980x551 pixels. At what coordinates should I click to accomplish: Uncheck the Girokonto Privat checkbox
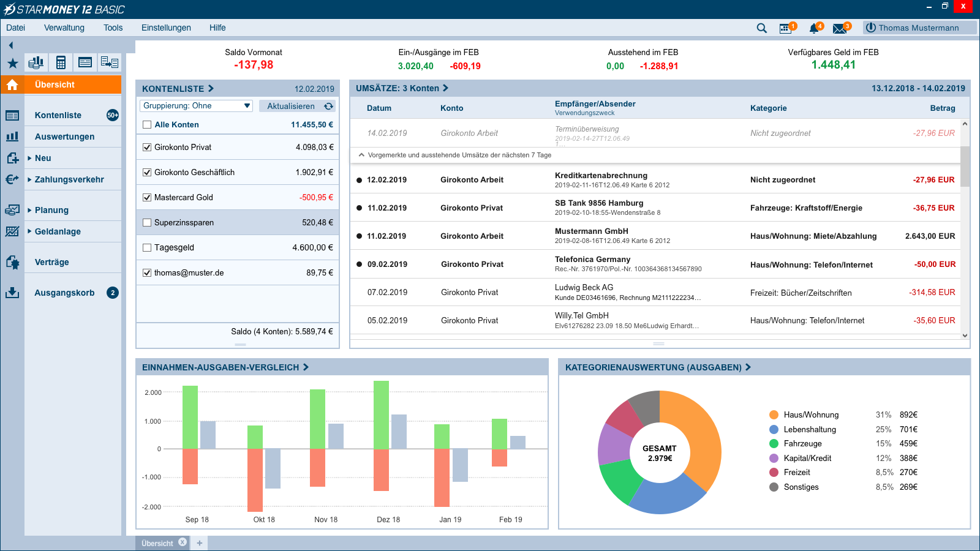(x=147, y=148)
